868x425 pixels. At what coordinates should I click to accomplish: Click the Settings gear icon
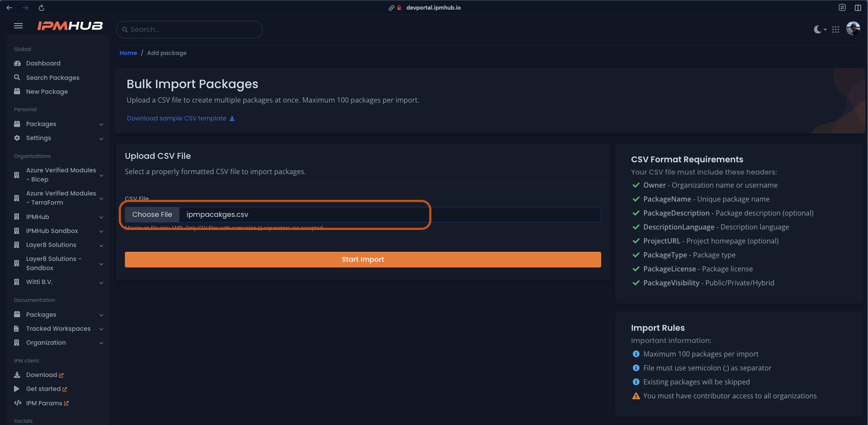[x=17, y=138]
